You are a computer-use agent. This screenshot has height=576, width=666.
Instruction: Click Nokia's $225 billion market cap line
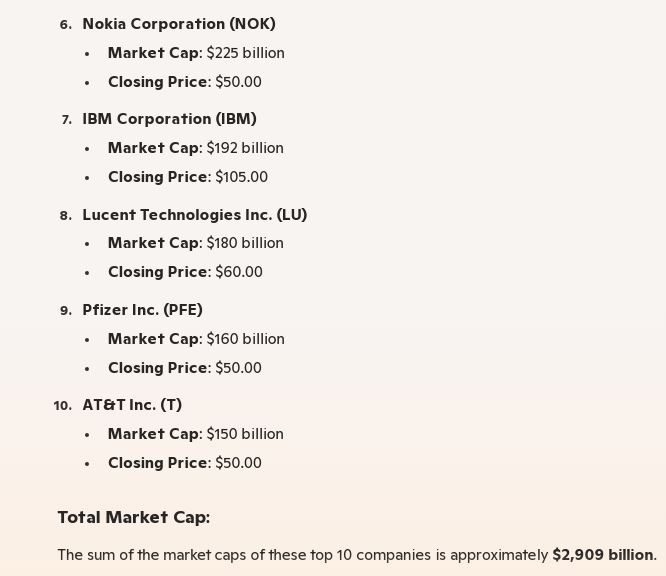coord(196,53)
